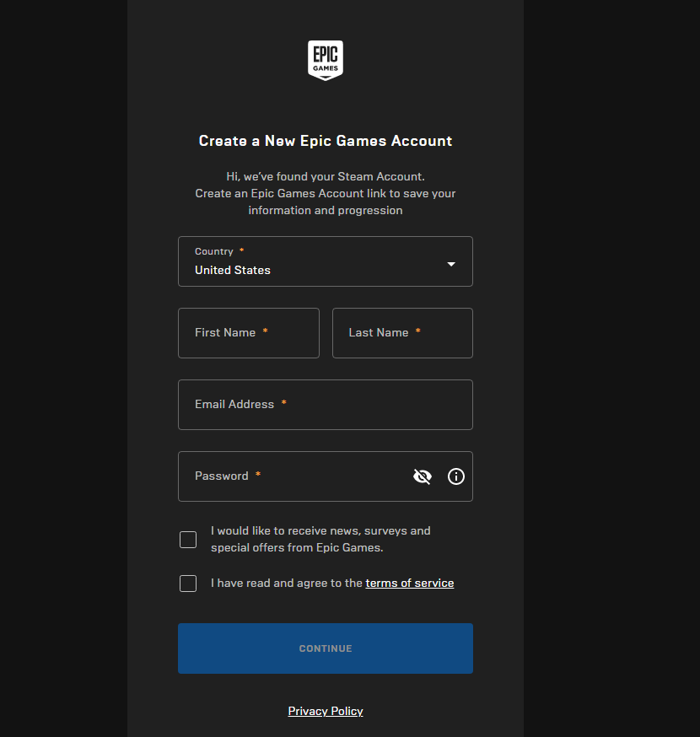Viewport: 700px width, 737px height.
Task: Expand the Country dropdown arrow
Action: [x=451, y=264]
